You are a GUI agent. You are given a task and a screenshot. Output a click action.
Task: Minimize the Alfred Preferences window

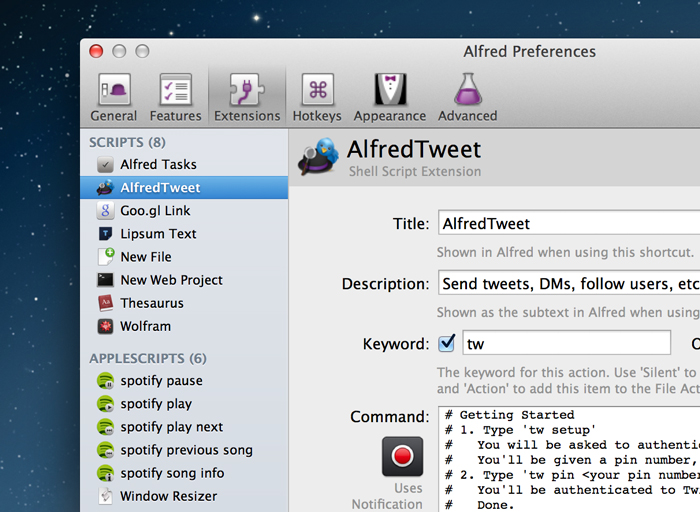[x=119, y=51]
